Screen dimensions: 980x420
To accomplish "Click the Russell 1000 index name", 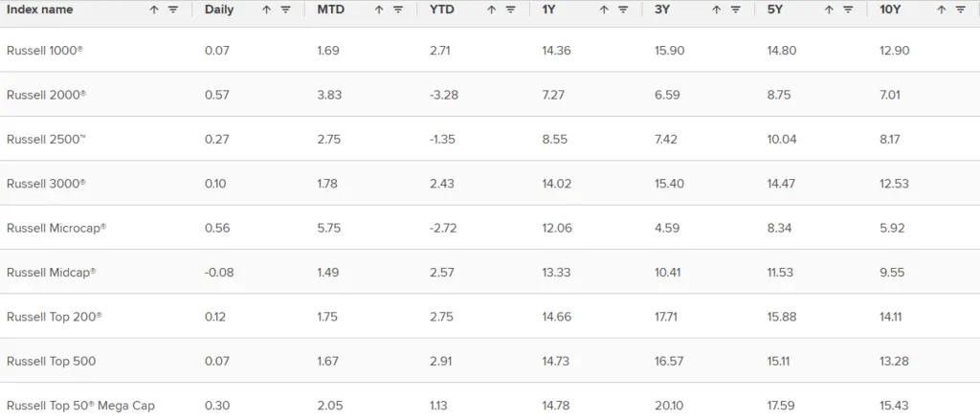I will tap(44, 50).
